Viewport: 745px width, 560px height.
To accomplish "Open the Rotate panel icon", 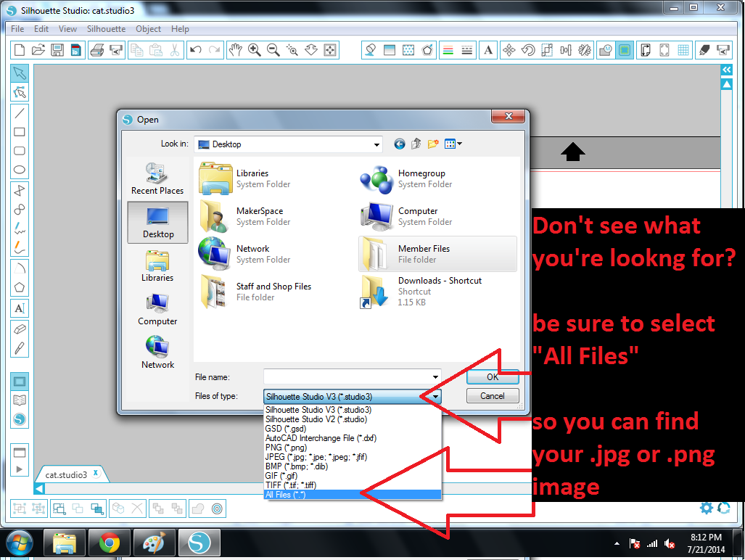I will pos(528,50).
